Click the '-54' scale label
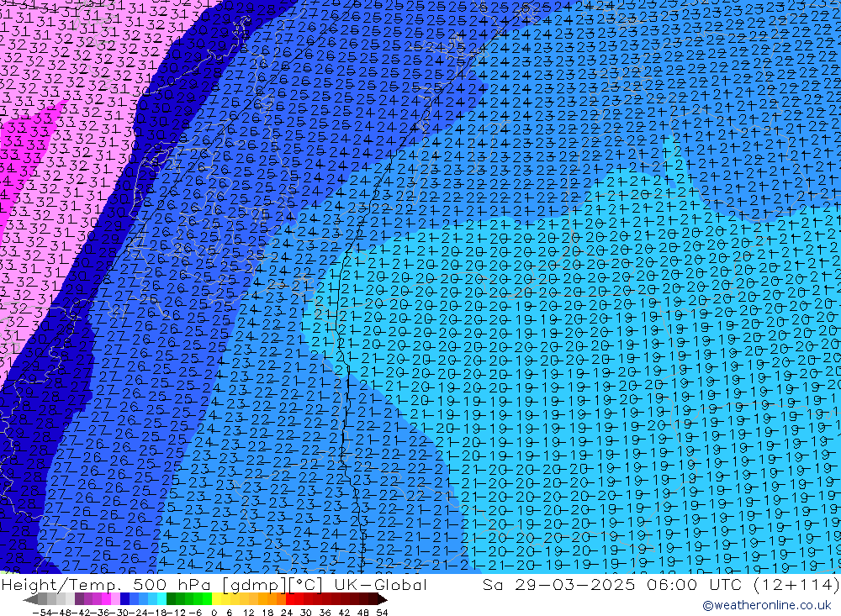This screenshot has width=841, height=616. [42, 613]
